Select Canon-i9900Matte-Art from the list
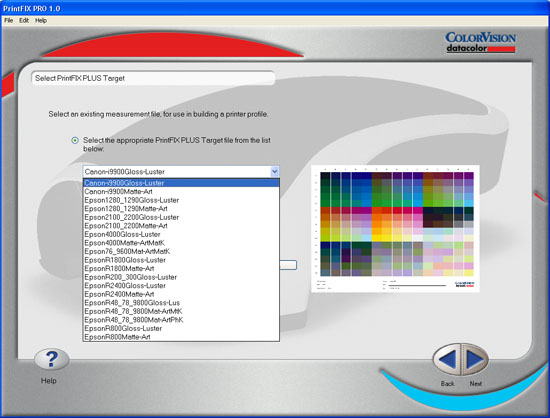Viewport: 550px width, 418px height. (181, 191)
